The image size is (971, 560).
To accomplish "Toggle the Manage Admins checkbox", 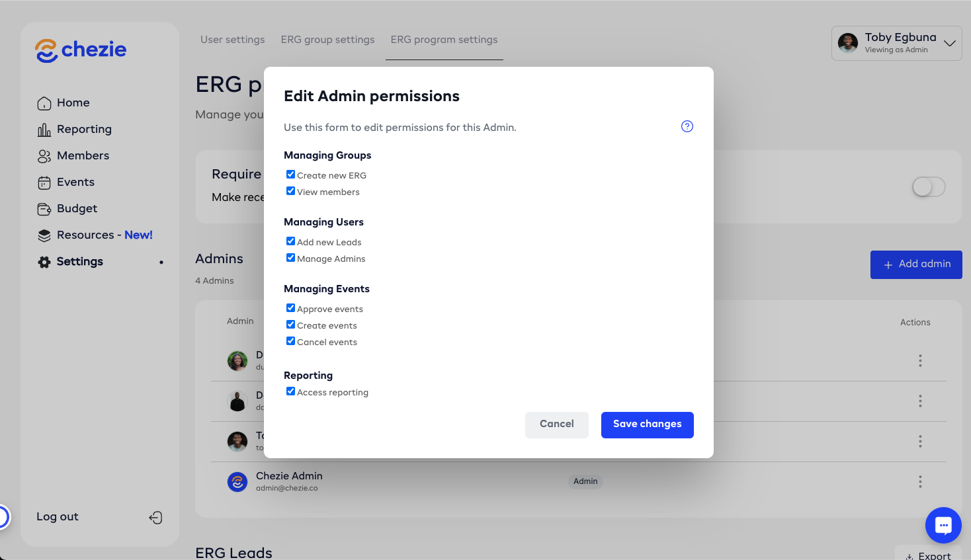I will (290, 258).
